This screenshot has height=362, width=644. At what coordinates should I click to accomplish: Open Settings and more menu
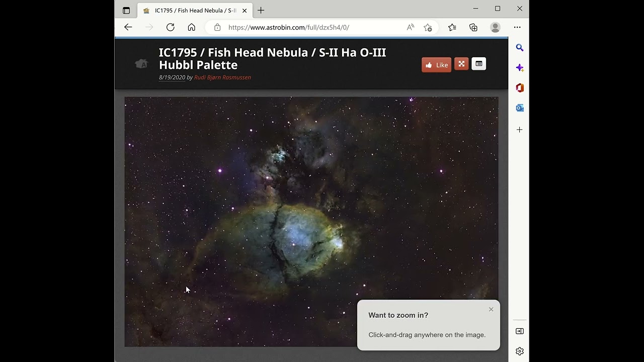pyautogui.click(x=517, y=27)
